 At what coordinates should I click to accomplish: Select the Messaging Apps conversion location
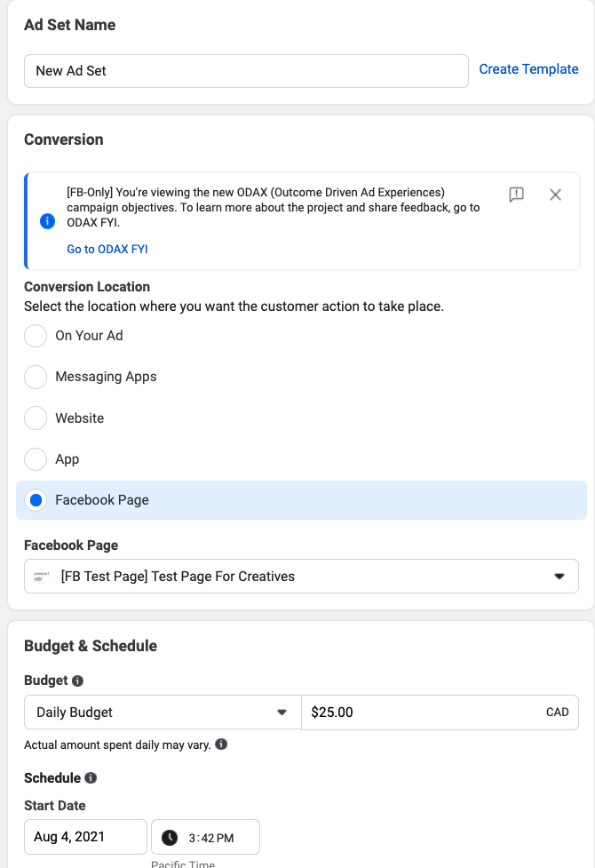pos(36,377)
